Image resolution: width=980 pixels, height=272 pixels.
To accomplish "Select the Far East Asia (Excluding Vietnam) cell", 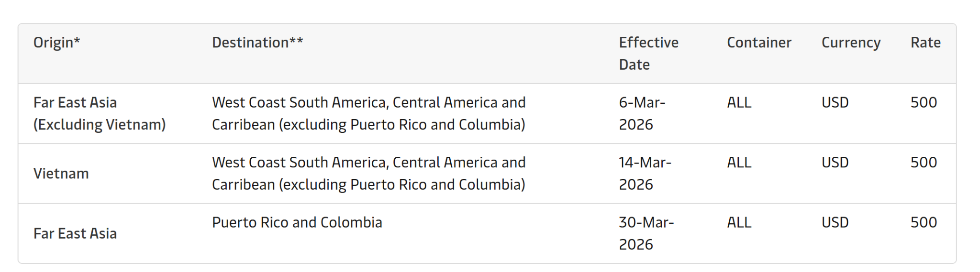I will click(100, 113).
